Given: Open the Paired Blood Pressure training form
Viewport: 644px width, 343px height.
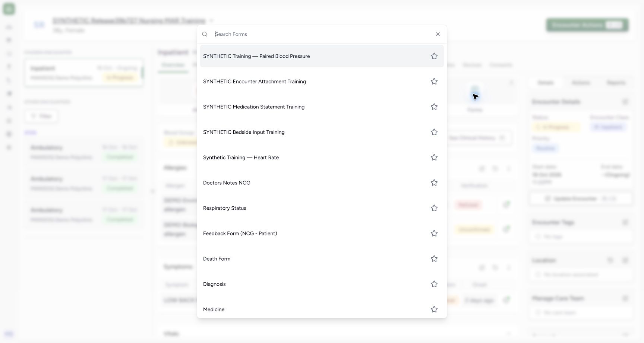Looking at the screenshot, I should pos(322,56).
